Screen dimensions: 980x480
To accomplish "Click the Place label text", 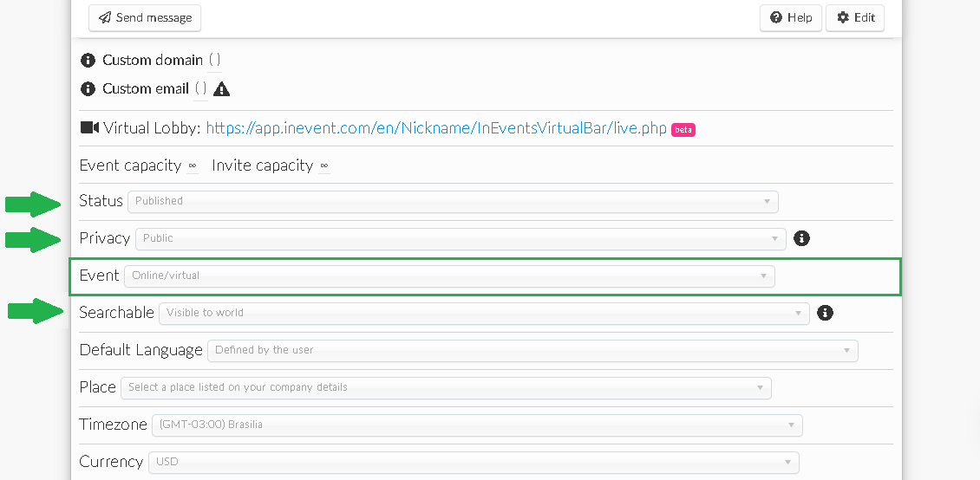I will pyautogui.click(x=97, y=387).
